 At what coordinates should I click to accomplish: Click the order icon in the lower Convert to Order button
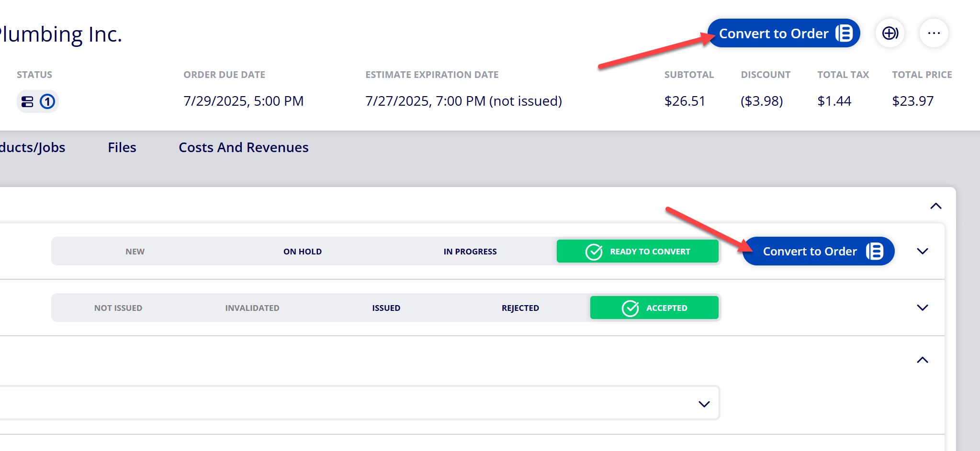click(x=875, y=251)
